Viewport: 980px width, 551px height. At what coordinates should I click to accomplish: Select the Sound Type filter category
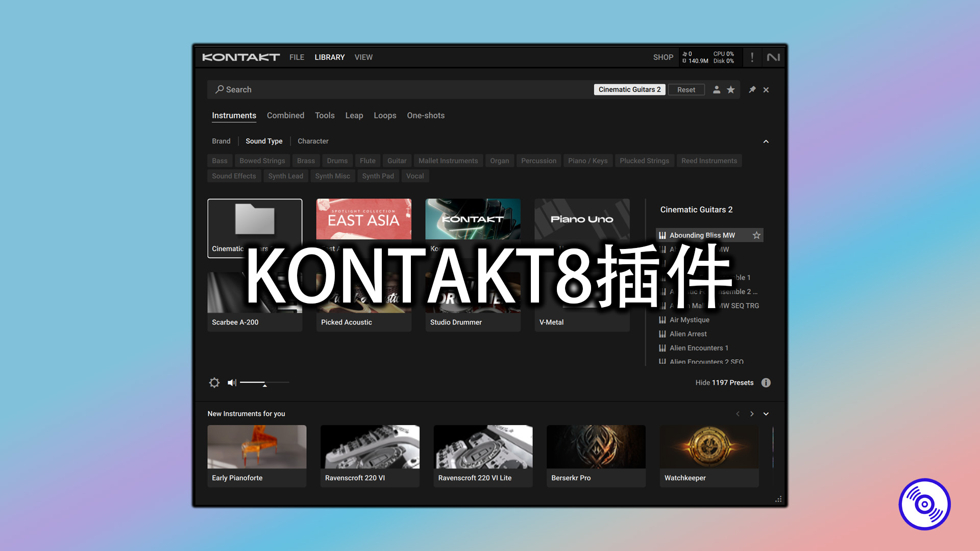coord(264,141)
